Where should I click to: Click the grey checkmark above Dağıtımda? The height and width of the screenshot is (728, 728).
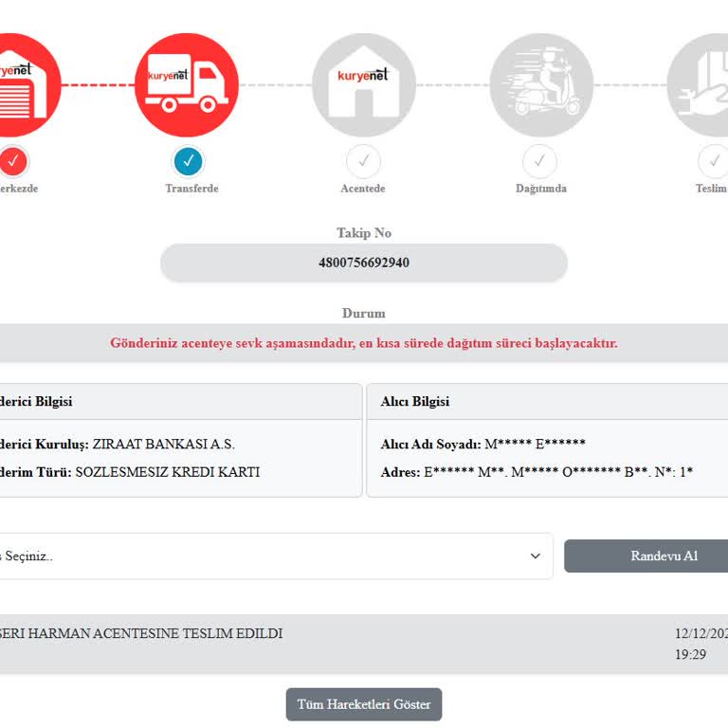click(x=539, y=161)
